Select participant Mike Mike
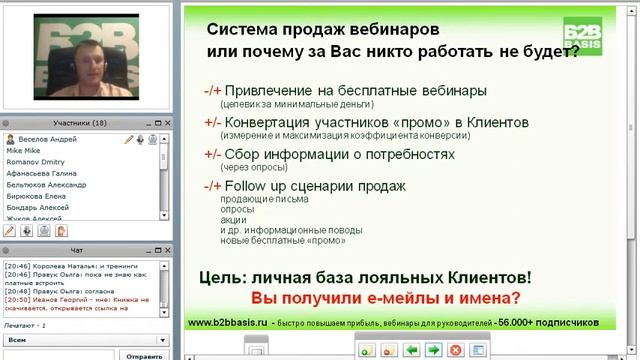This screenshot has height=360, width=640. [23, 151]
